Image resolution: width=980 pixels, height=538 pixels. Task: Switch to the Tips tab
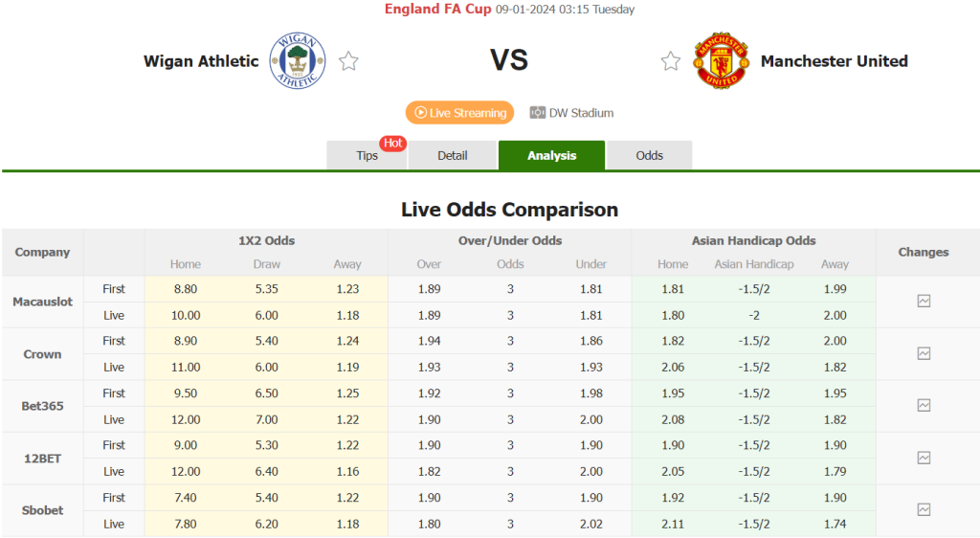367,155
